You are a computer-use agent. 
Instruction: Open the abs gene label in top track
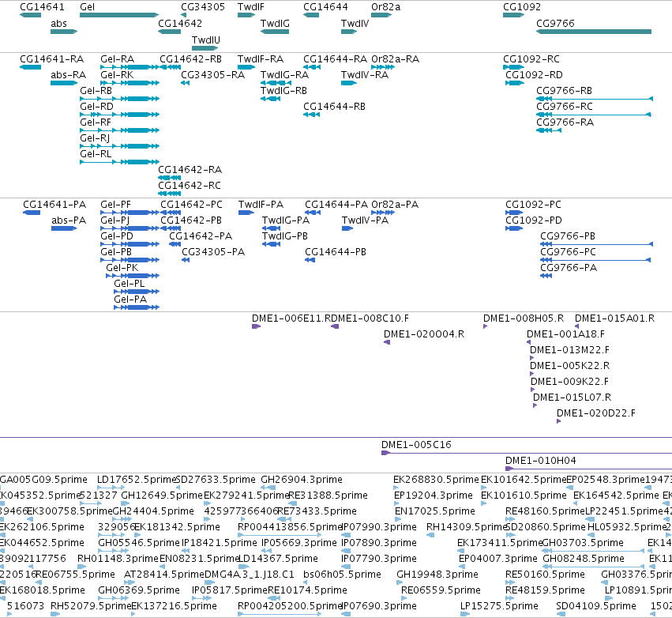pyautogui.click(x=58, y=23)
